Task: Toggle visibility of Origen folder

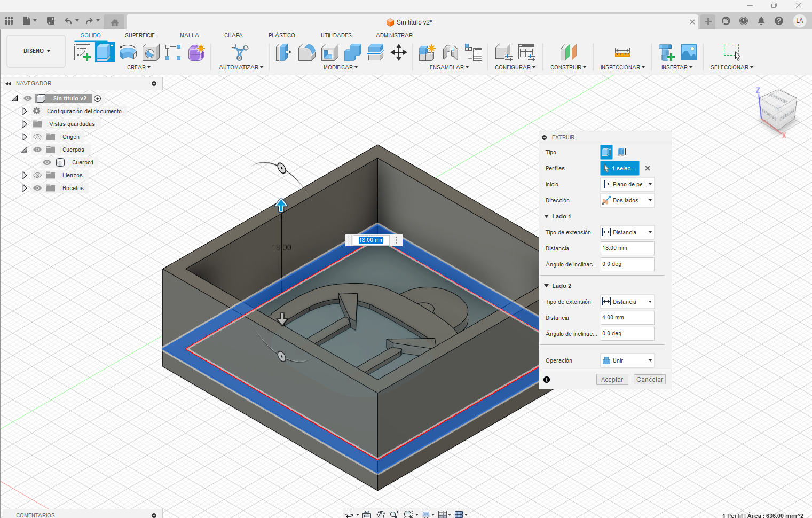Action: pos(37,137)
